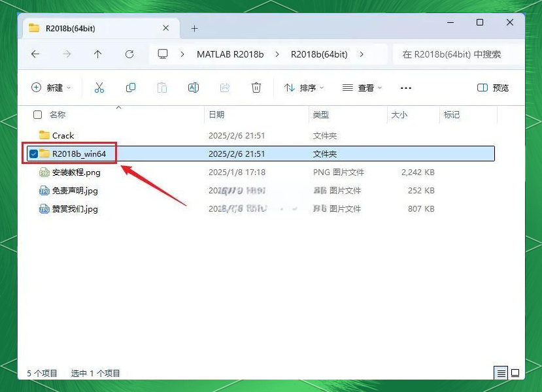Click 文件夹 type cell in Crack row
The image size is (542, 392).
(x=324, y=135)
